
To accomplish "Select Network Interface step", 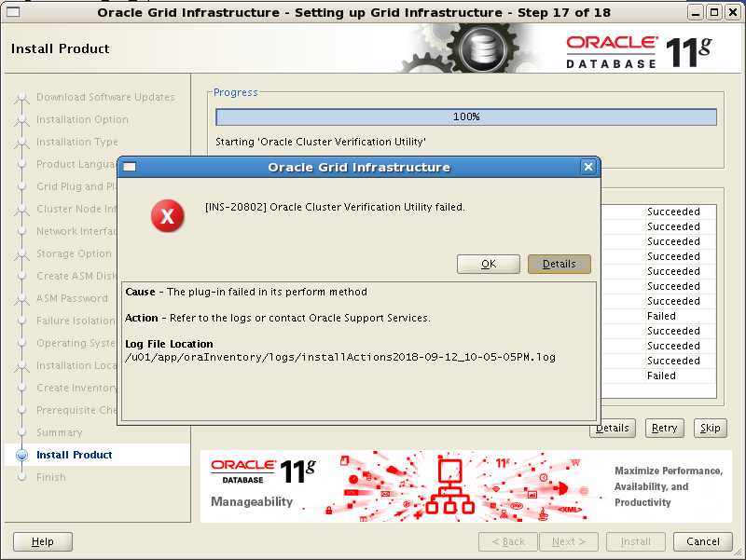I will click(x=76, y=231).
